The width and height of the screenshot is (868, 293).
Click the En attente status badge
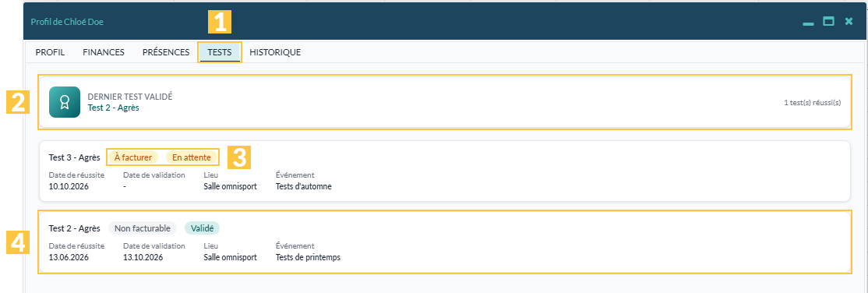click(192, 157)
